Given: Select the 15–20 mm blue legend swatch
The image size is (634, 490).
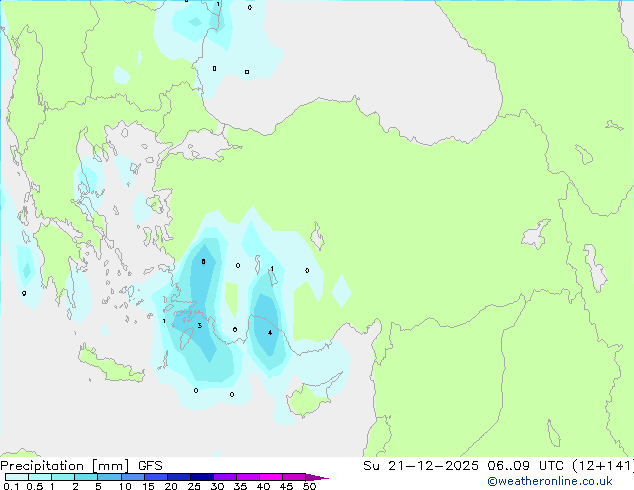Looking at the screenshot, I should pyautogui.click(x=155, y=477).
